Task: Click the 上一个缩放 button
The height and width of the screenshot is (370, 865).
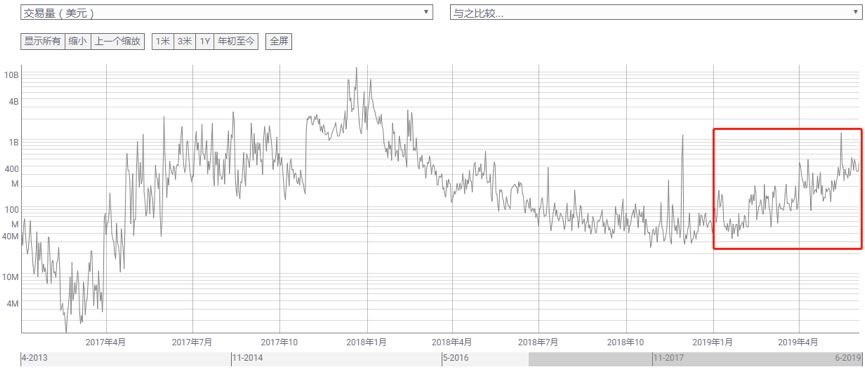Action: coord(118,41)
